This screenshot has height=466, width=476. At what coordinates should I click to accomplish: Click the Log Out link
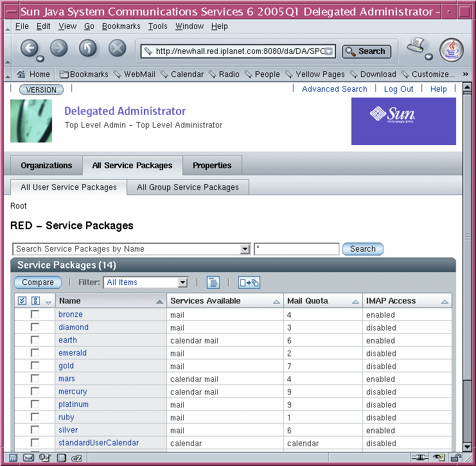click(x=398, y=89)
